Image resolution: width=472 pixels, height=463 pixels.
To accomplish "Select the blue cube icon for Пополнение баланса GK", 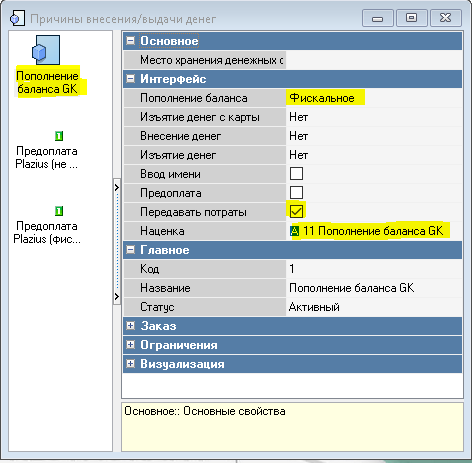I will pos(46,50).
